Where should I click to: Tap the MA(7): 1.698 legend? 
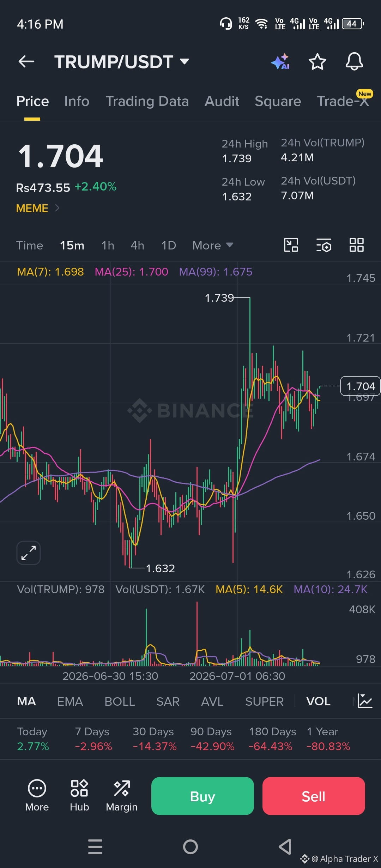point(50,272)
